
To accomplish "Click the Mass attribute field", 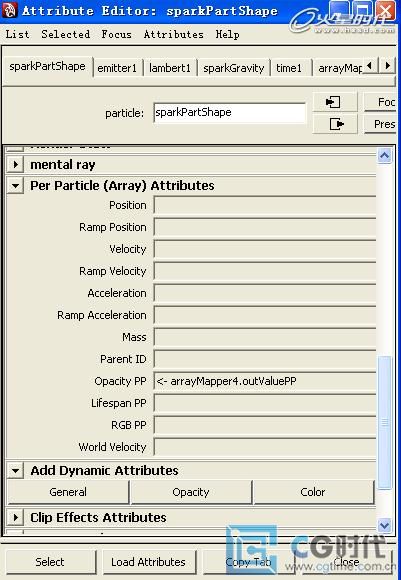I will click(x=265, y=337).
